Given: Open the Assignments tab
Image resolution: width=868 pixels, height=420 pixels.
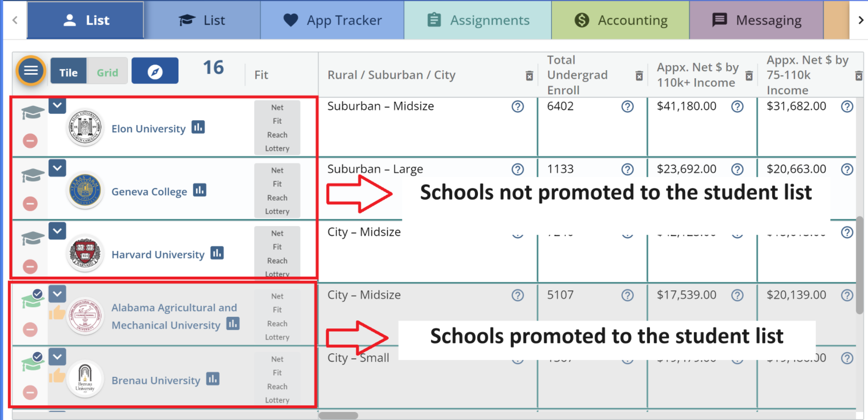Looking at the screenshot, I should point(478,20).
